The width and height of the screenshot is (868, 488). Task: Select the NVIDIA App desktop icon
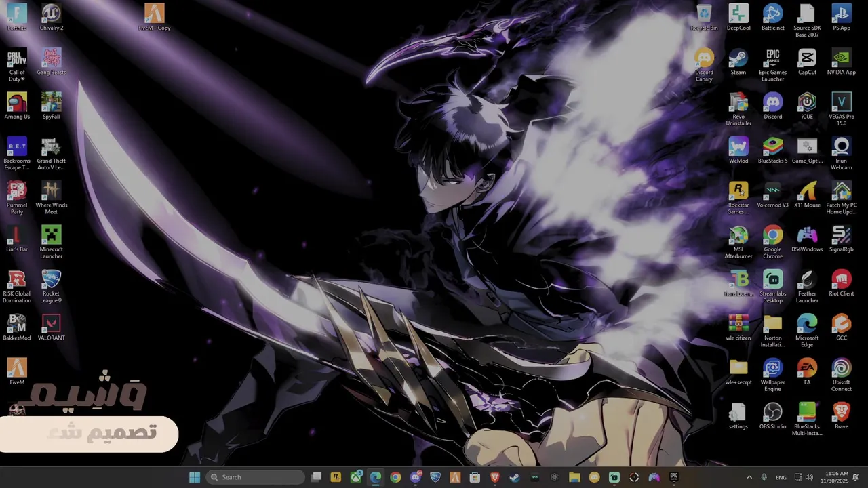pos(842,62)
